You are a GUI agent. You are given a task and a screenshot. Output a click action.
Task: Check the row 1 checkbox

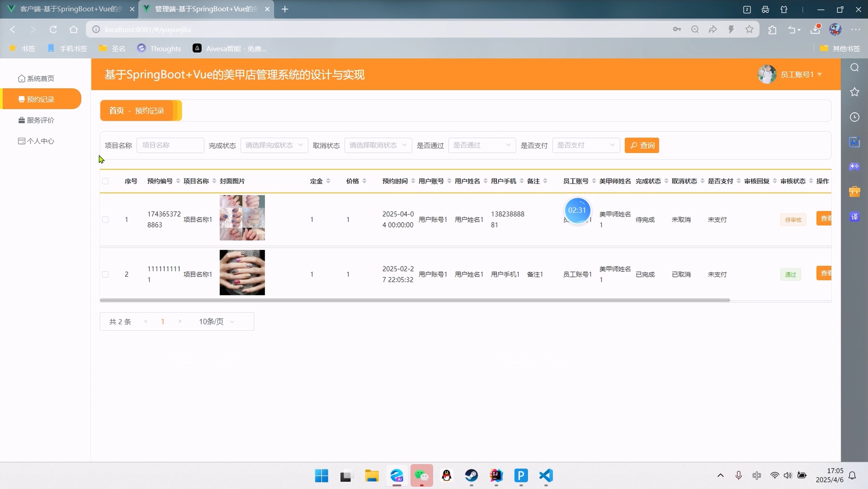tap(105, 219)
